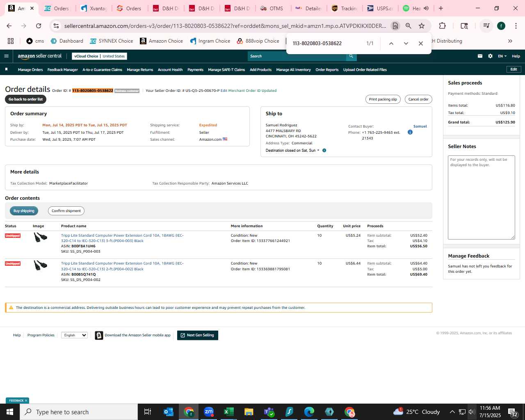The width and height of the screenshot is (525, 420).
Task: Open File Explorer from the taskbar
Action: (x=249, y=412)
